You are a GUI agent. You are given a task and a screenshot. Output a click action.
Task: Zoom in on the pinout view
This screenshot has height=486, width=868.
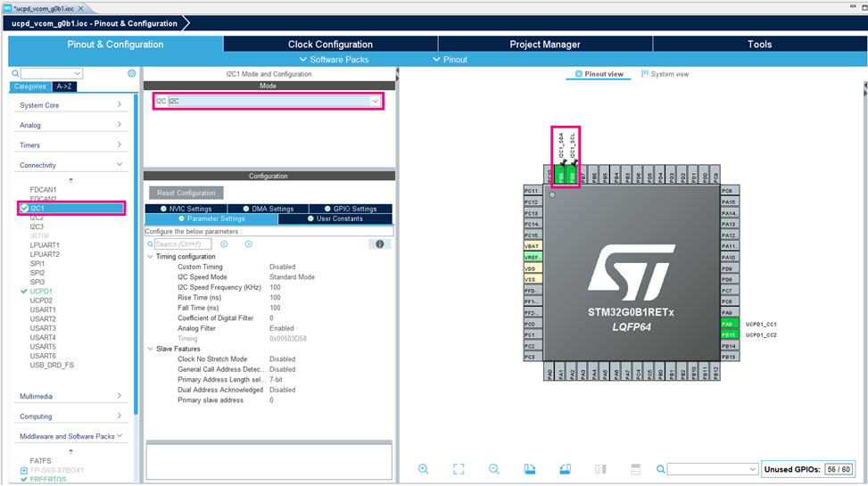[424, 469]
